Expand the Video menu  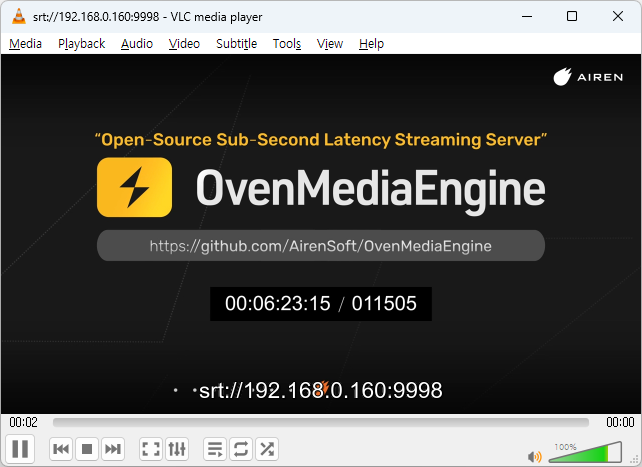tap(184, 43)
